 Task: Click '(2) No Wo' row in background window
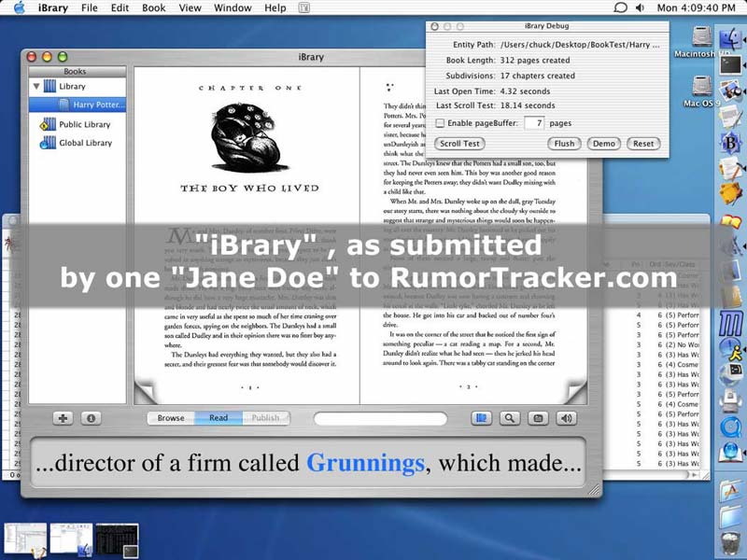683,344
